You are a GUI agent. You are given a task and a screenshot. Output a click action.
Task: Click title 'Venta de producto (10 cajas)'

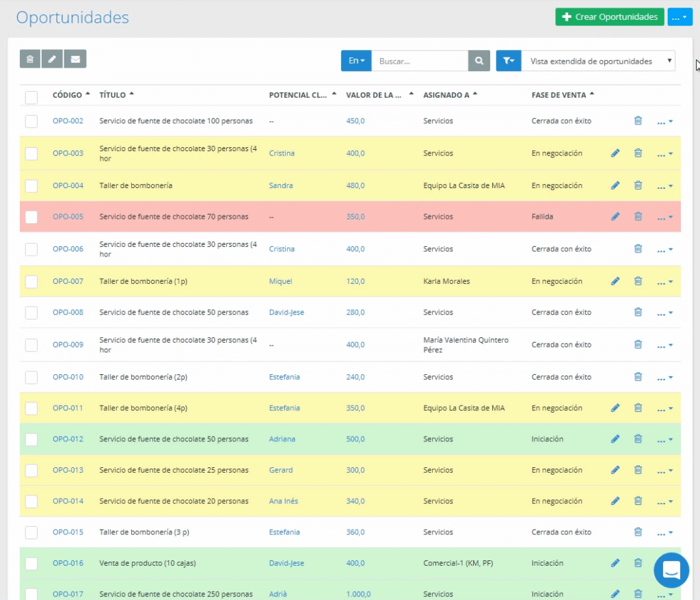pyautogui.click(x=148, y=563)
